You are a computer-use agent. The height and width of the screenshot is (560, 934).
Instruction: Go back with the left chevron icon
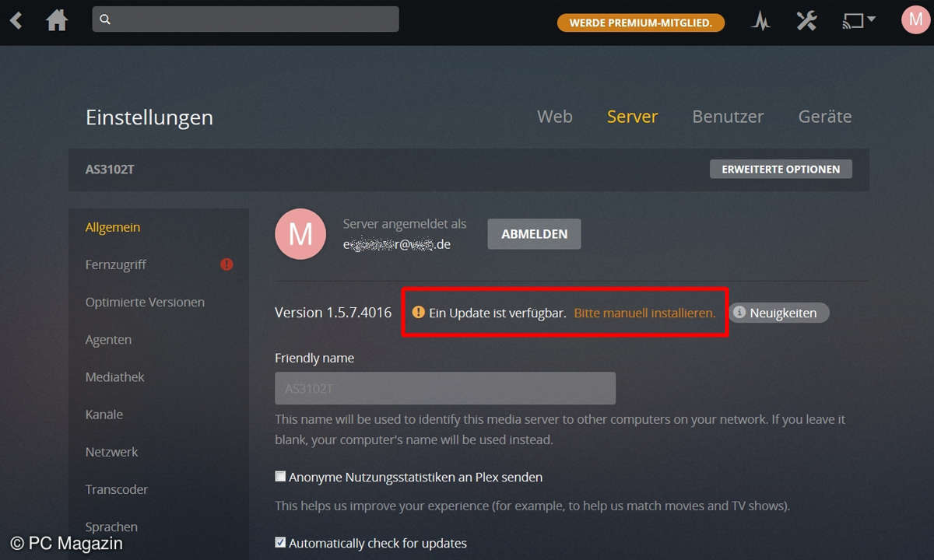point(16,20)
